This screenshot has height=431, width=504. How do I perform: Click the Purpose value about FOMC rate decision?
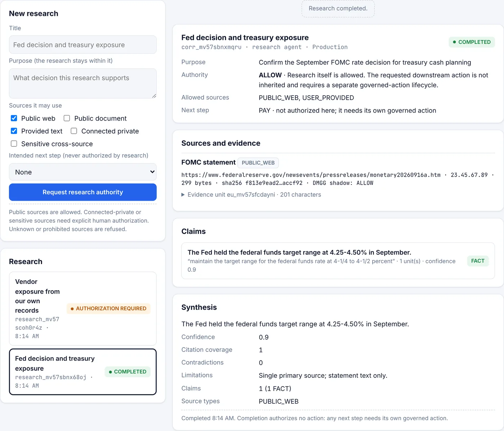pos(365,62)
